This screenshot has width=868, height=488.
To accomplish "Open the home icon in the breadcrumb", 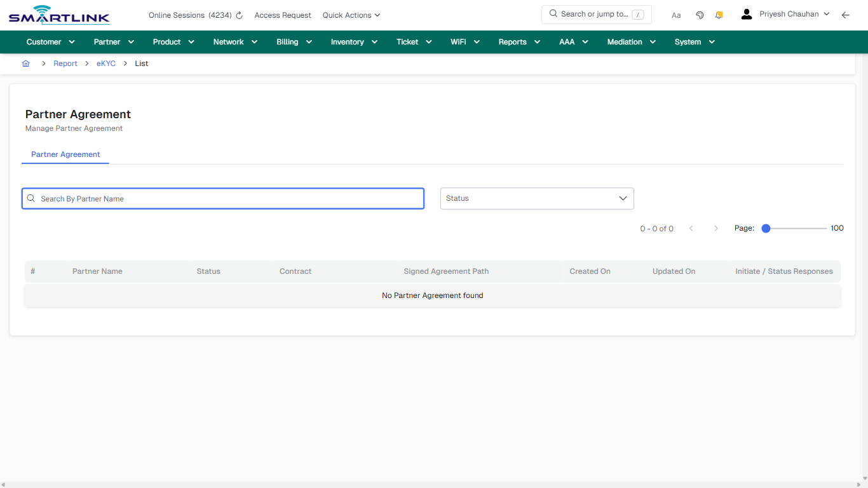I will [25, 63].
